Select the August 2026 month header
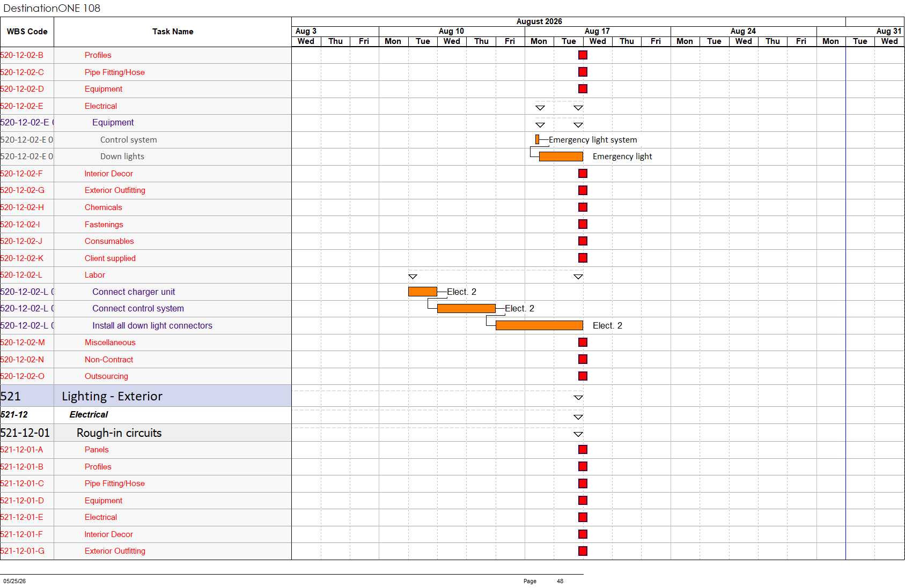This screenshot has width=905, height=588. click(x=539, y=21)
